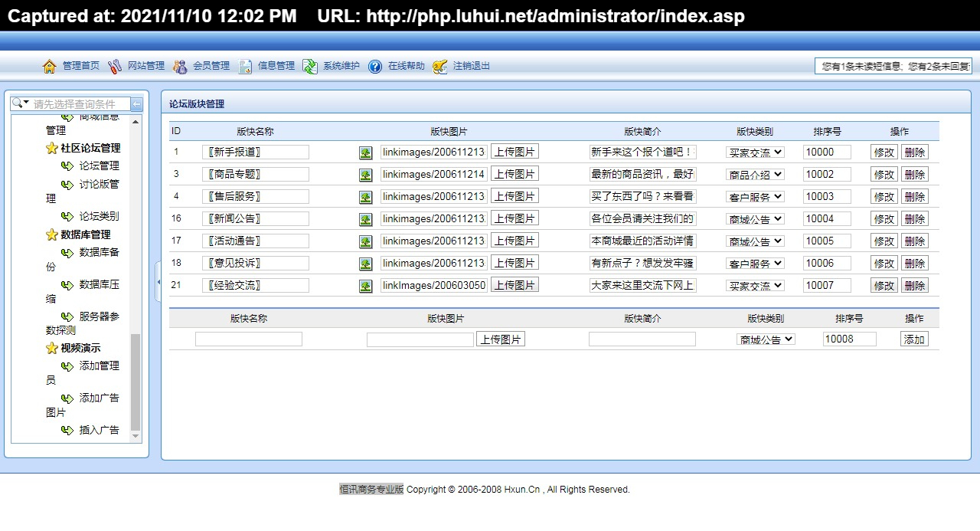Click image preview icon in 新闻公告 row
Viewport: 980px width, 531px height.
(366, 220)
